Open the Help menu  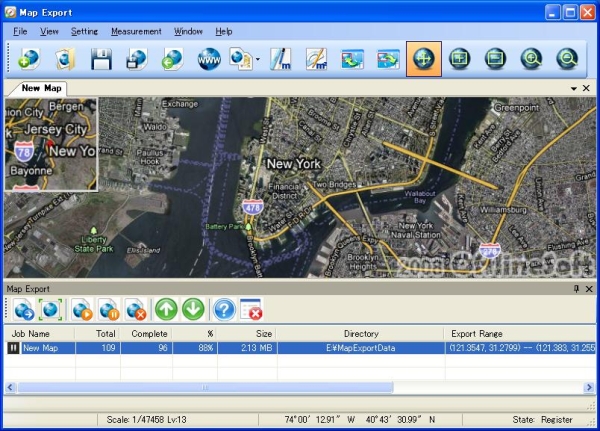224,31
